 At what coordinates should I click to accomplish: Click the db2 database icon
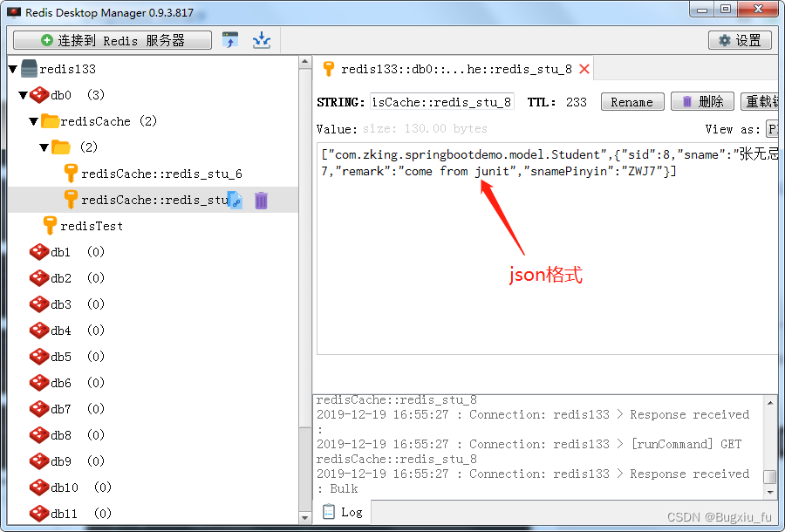pyautogui.click(x=39, y=277)
